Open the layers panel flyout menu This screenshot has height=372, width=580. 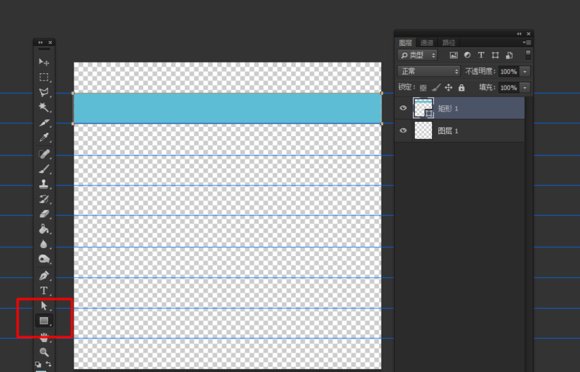tap(527, 43)
